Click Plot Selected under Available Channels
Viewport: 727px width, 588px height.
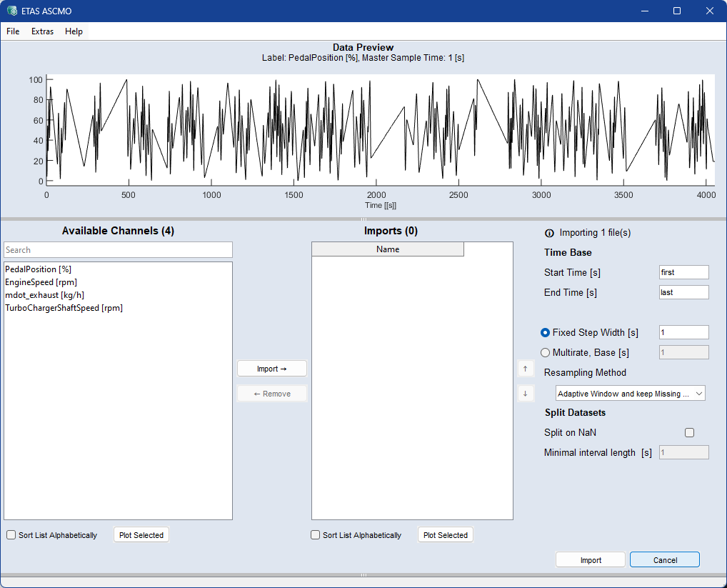(x=141, y=535)
